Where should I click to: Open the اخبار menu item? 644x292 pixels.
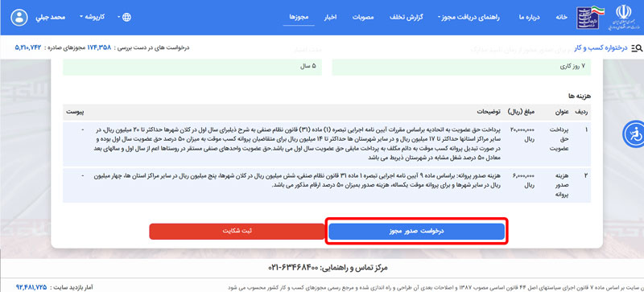tap(331, 17)
